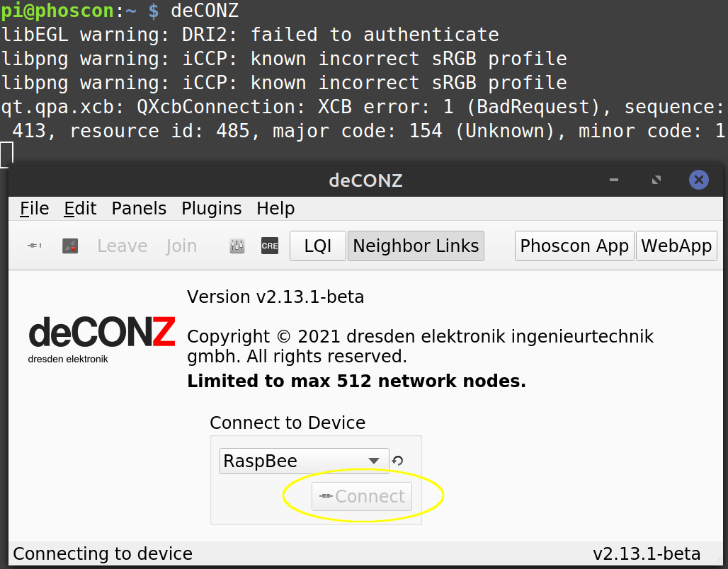Toggle the LQI view

click(317, 246)
